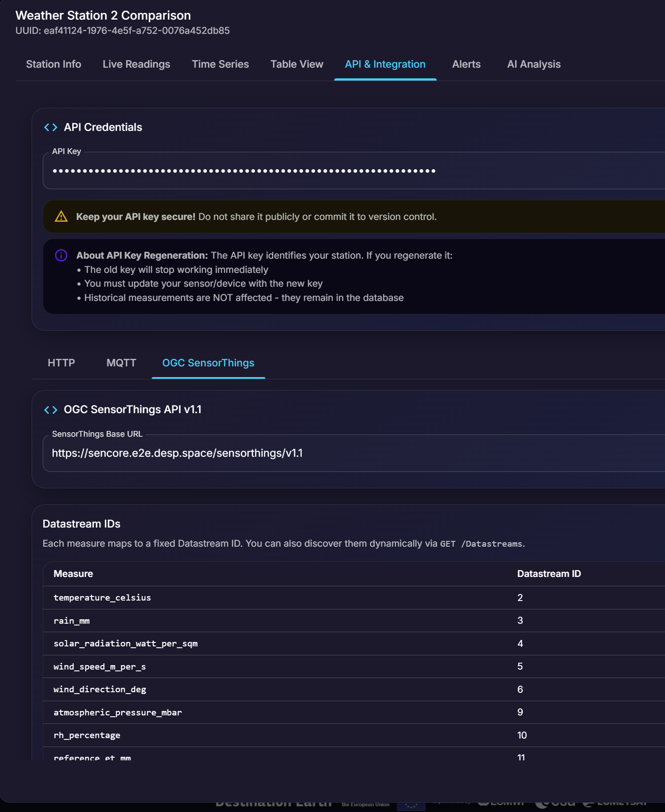Click Datastream ID 10 for rh_percentage
Screen dimensions: 665x812
522,735
